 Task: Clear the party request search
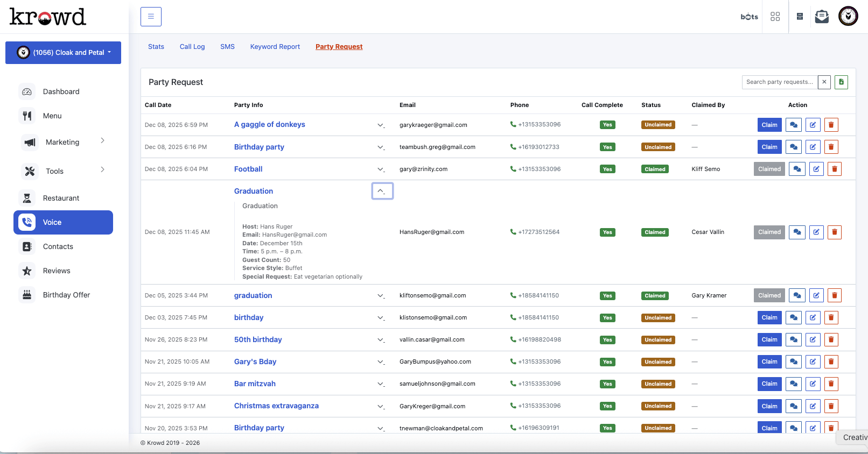tap(824, 82)
